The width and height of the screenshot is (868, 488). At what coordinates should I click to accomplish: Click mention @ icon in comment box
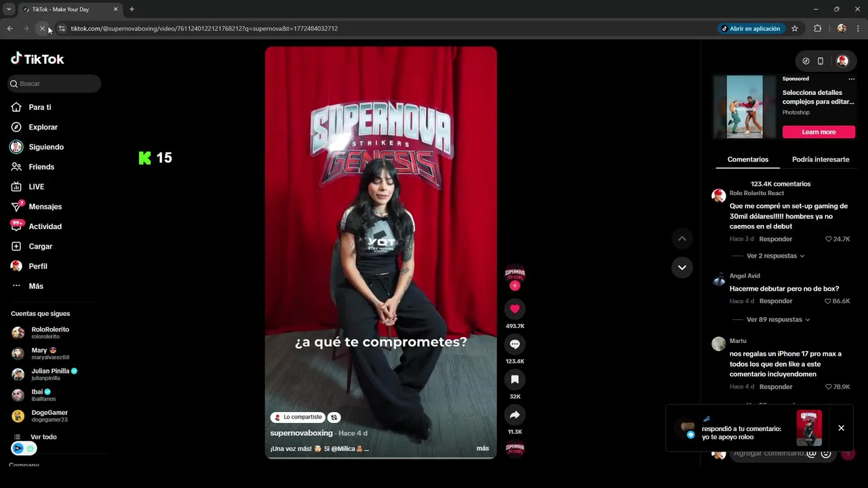coord(812,453)
